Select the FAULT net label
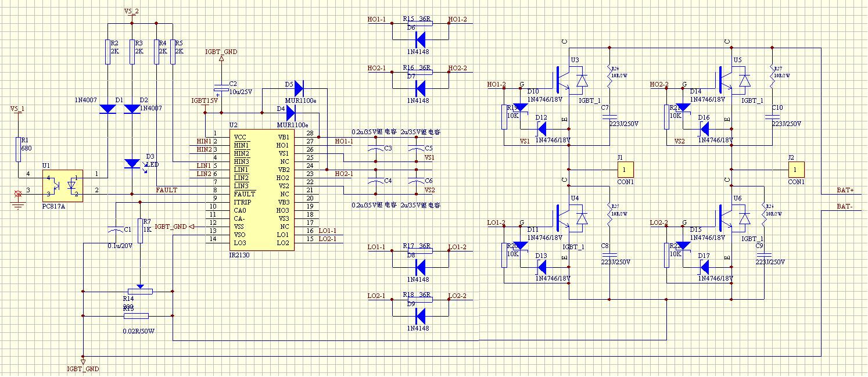The height and width of the screenshot is (377, 868). point(167,190)
